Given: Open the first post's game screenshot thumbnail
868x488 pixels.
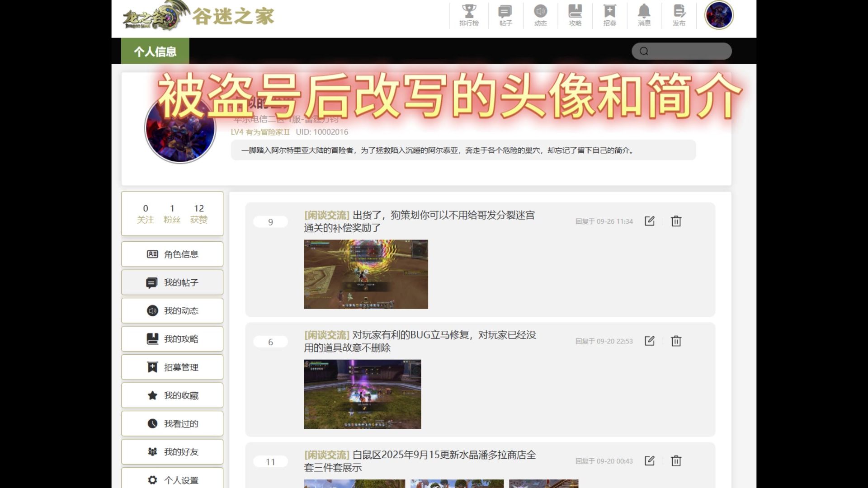Looking at the screenshot, I should tap(366, 274).
